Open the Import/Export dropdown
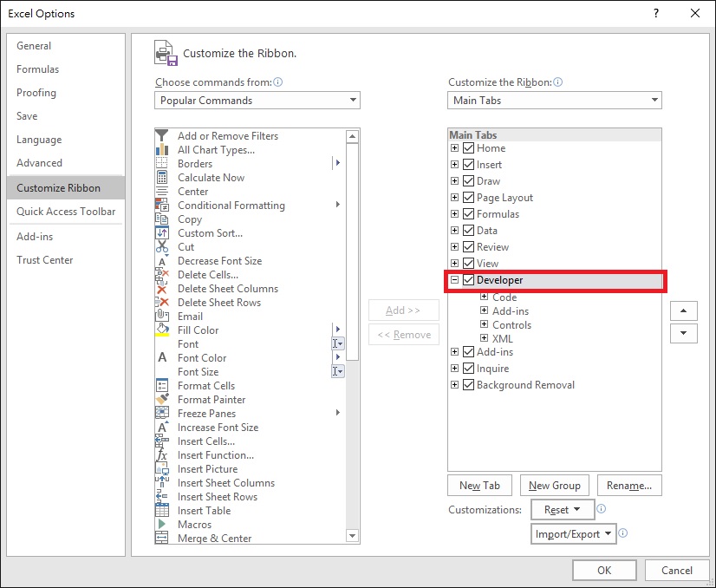Image resolution: width=716 pixels, height=588 pixels. coord(575,533)
